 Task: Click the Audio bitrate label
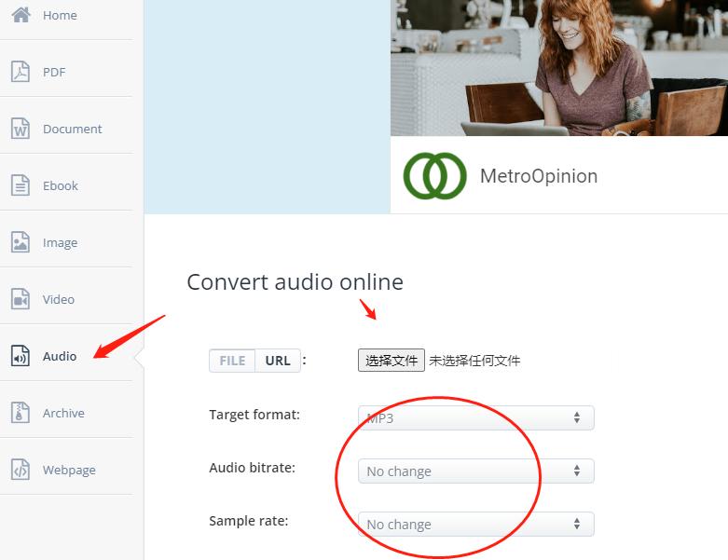[x=252, y=468]
